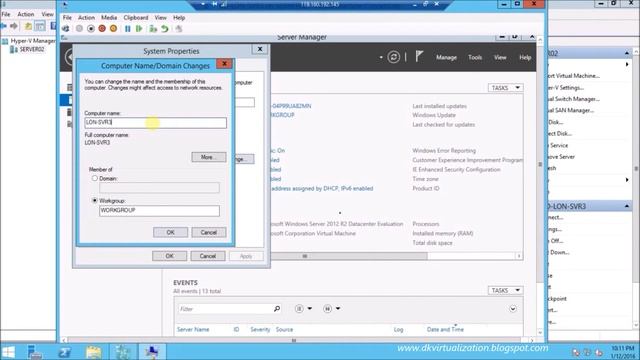
Task: Open Server Manager from the taskbar
Action: coord(35,352)
